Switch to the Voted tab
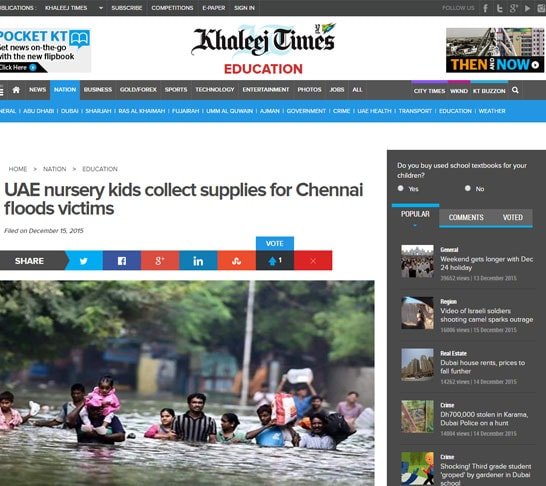The width and height of the screenshot is (546, 486). [513, 218]
